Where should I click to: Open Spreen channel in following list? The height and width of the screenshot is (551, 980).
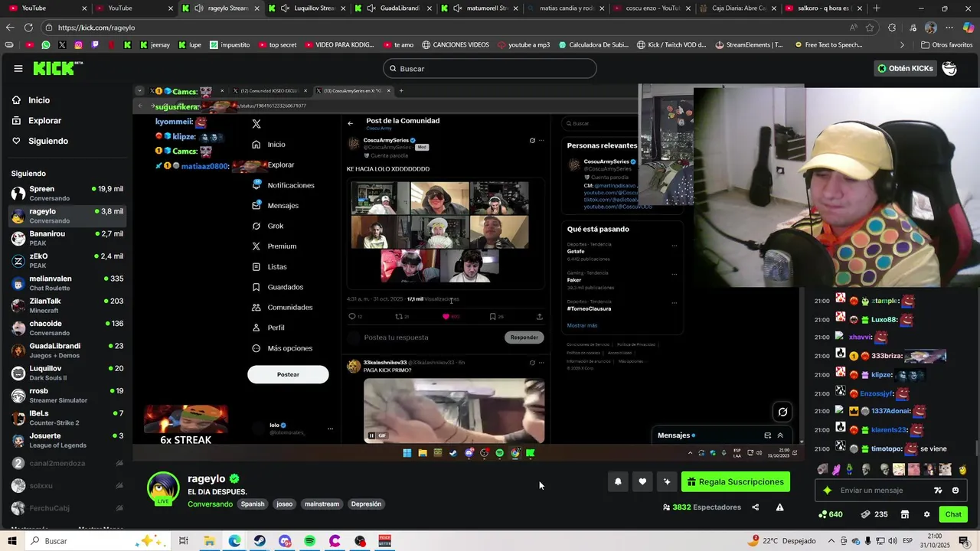pyautogui.click(x=67, y=194)
